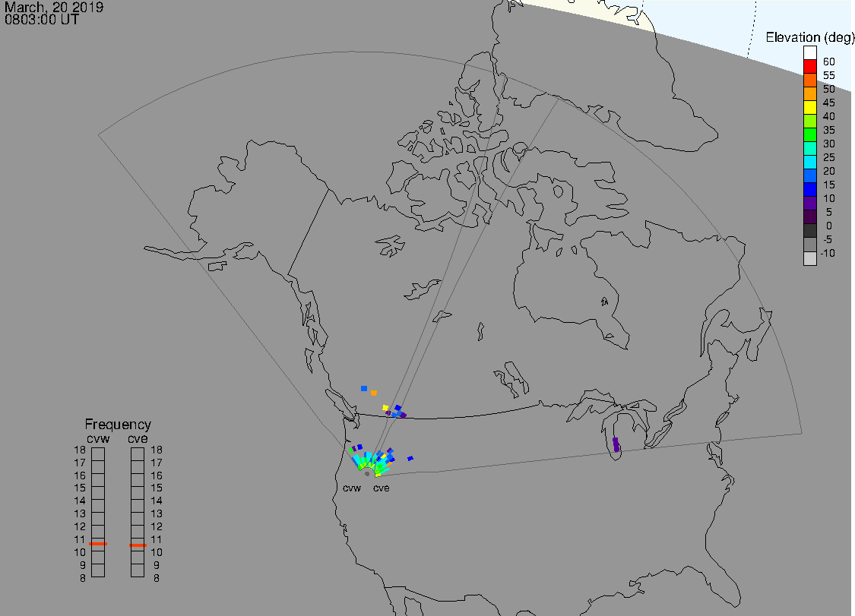Viewport: 855px width, 616px height.
Task: Click the 'March, 20 2019' date text
Action: click(54, 7)
